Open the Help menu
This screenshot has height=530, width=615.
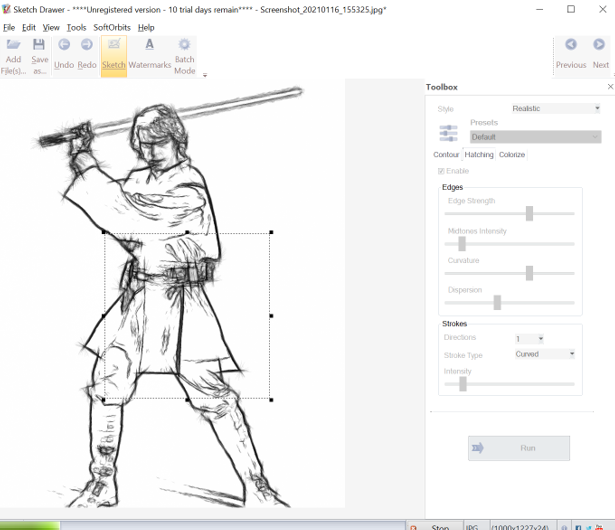click(146, 27)
